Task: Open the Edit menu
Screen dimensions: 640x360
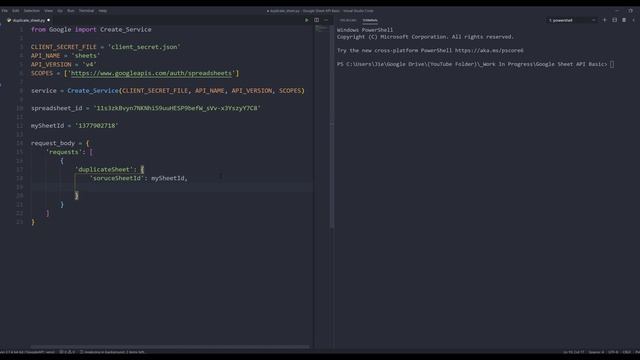Action: 16,11
